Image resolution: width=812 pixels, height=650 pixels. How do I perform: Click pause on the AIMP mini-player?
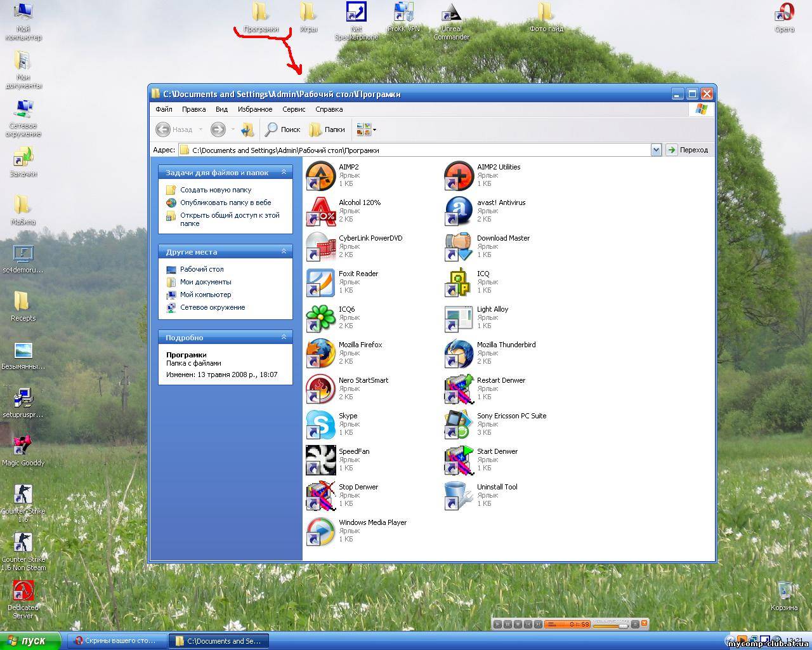[x=508, y=625]
